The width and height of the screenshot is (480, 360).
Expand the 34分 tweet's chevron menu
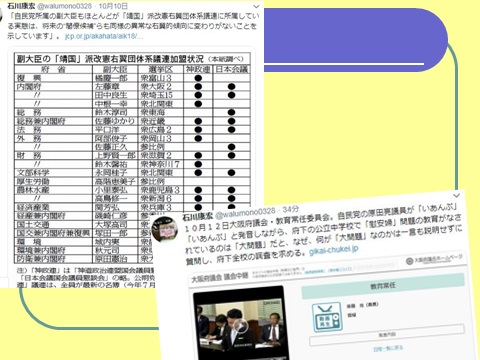click(x=456, y=196)
